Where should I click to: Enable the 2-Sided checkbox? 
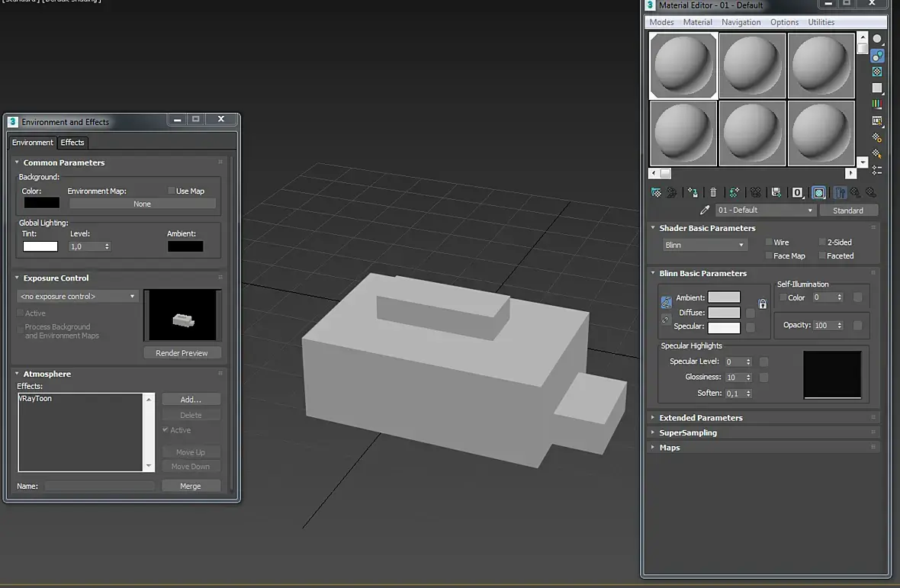point(822,243)
